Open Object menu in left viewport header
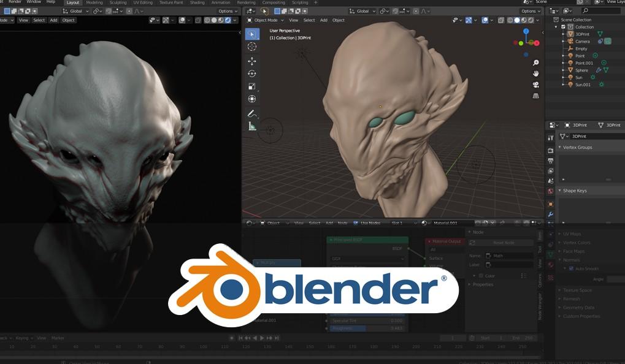Image resolution: width=625 pixels, height=364 pixels. [x=68, y=20]
